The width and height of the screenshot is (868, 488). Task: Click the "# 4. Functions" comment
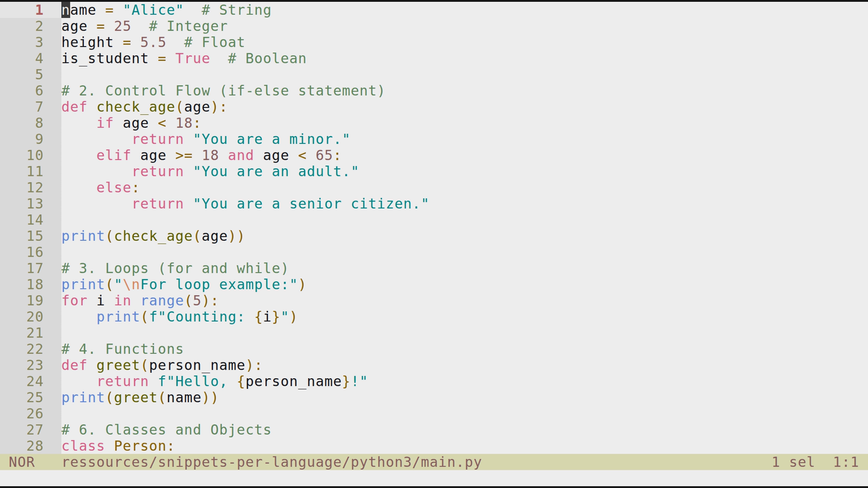coord(122,348)
